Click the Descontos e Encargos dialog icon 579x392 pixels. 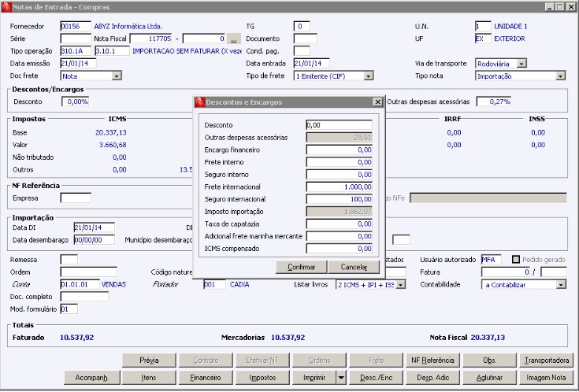click(x=200, y=102)
